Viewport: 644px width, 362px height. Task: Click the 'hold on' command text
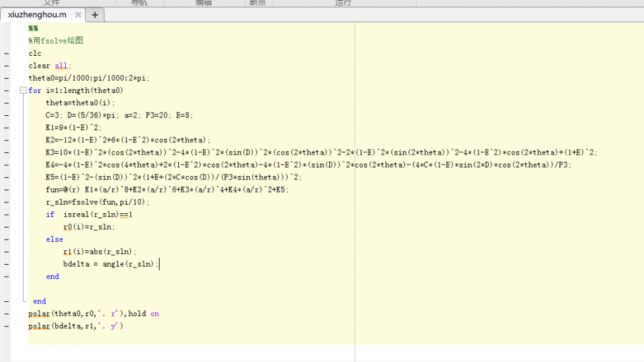145,314
